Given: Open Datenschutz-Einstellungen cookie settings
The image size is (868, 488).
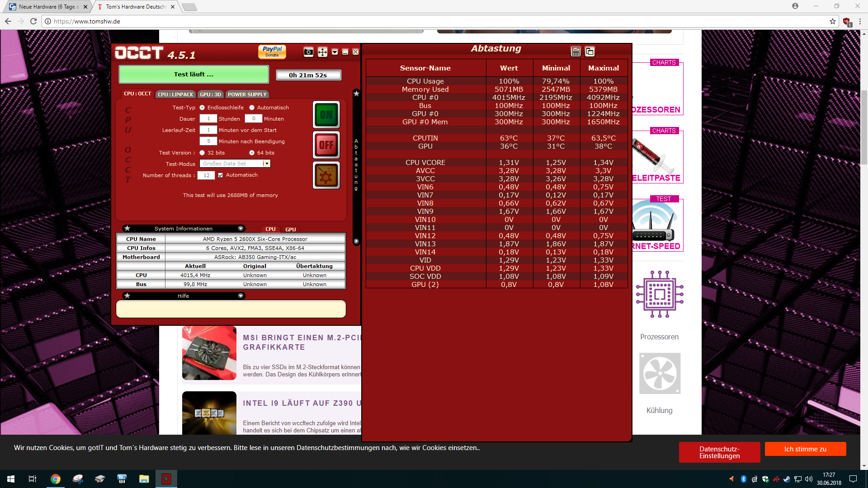Looking at the screenshot, I should pyautogui.click(x=719, y=452).
